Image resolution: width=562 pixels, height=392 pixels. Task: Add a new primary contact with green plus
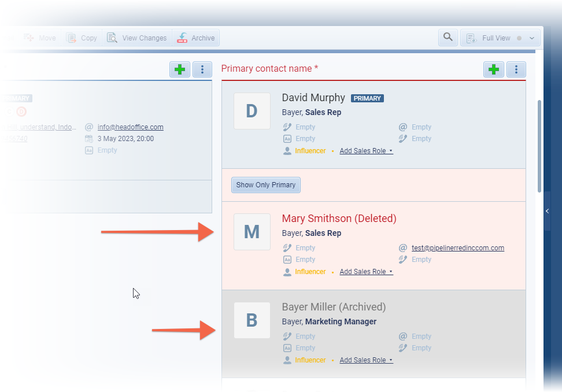494,69
